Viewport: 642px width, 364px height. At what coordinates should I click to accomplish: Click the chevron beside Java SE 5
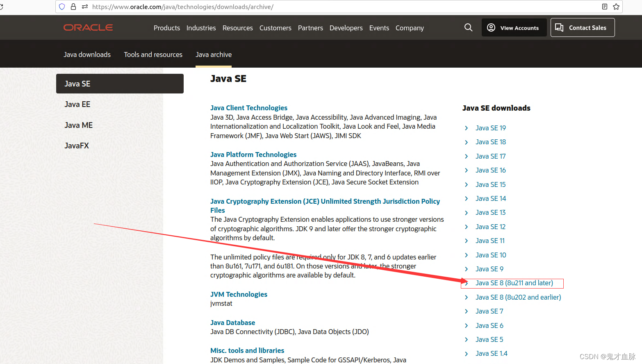467,340
